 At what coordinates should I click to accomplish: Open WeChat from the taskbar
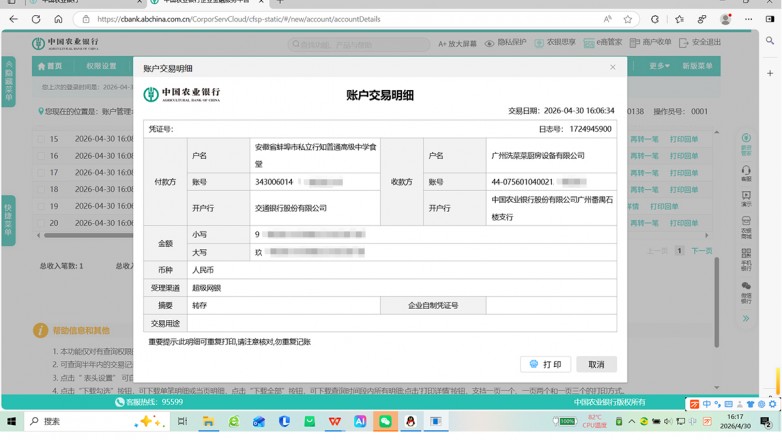click(385, 422)
